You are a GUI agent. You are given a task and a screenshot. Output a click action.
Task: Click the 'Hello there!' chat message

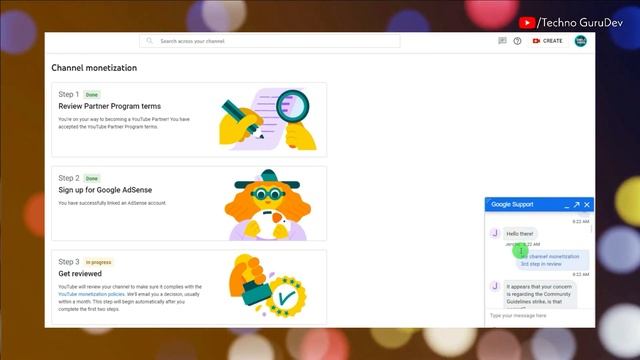tap(520, 234)
